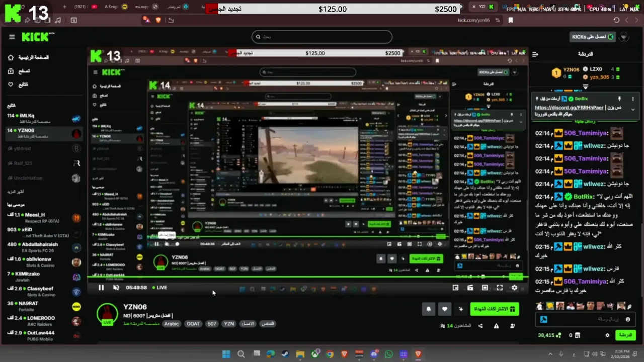The image size is (644, 362).
Task: Switch to the YouTube (1921) tab
Action: click(86, 8)
